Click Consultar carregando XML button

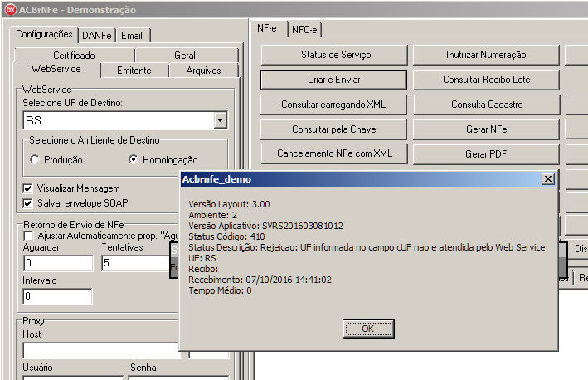coord(333,105)
